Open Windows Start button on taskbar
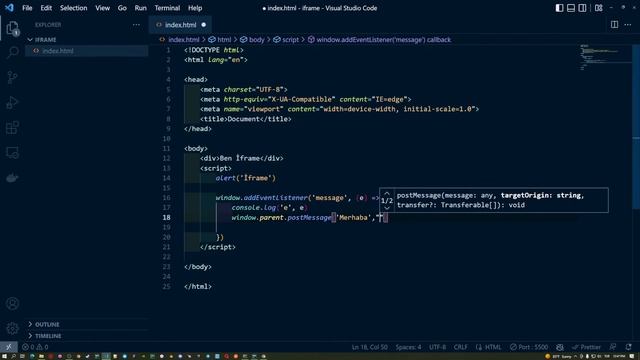This screenshot has height=360, width=640. tap(4, 356)
